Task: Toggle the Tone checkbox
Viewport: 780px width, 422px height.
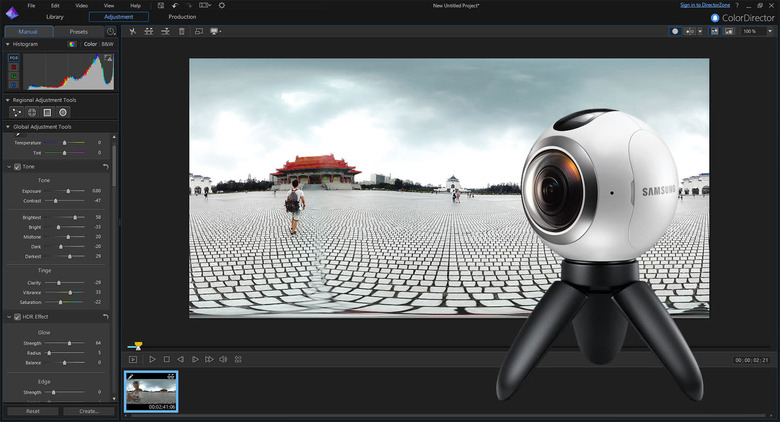Action: tap(17, 166)
